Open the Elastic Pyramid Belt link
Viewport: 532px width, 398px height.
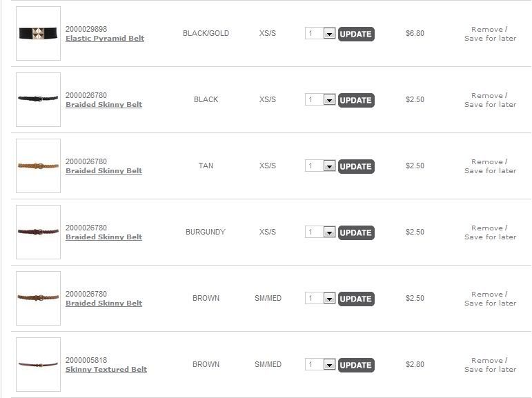click(105, 39)
